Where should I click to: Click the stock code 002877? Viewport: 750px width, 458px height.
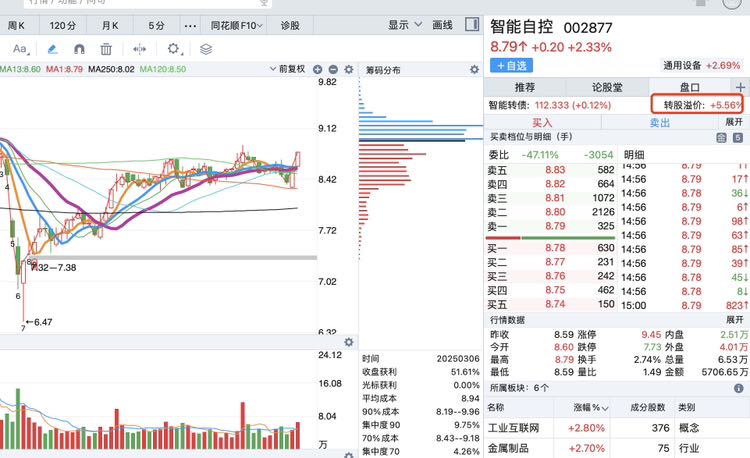pos(588,28)
